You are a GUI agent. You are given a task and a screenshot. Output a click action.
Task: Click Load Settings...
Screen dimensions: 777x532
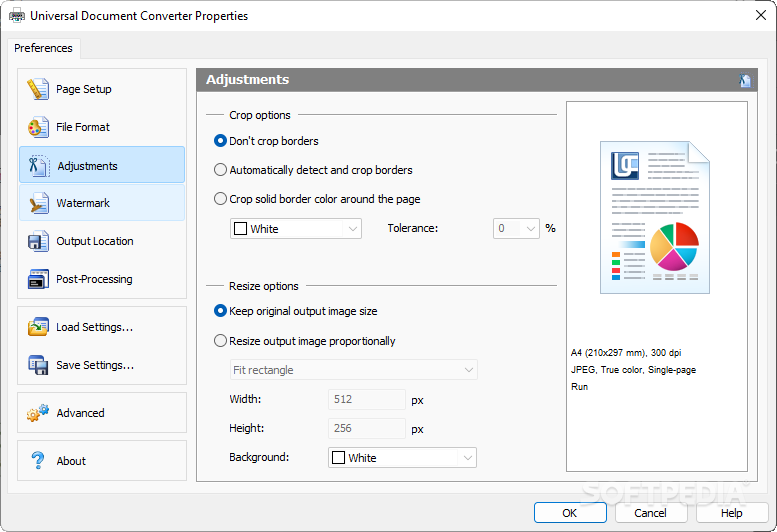102,327
